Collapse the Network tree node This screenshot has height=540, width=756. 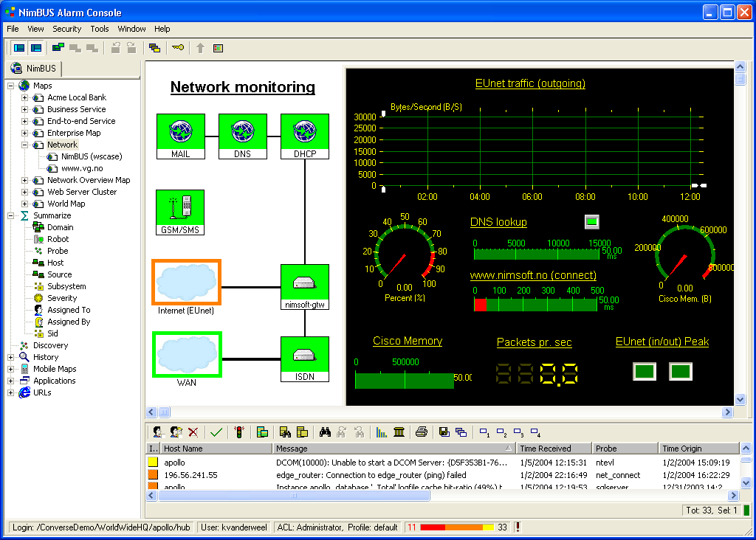(24, 145)
